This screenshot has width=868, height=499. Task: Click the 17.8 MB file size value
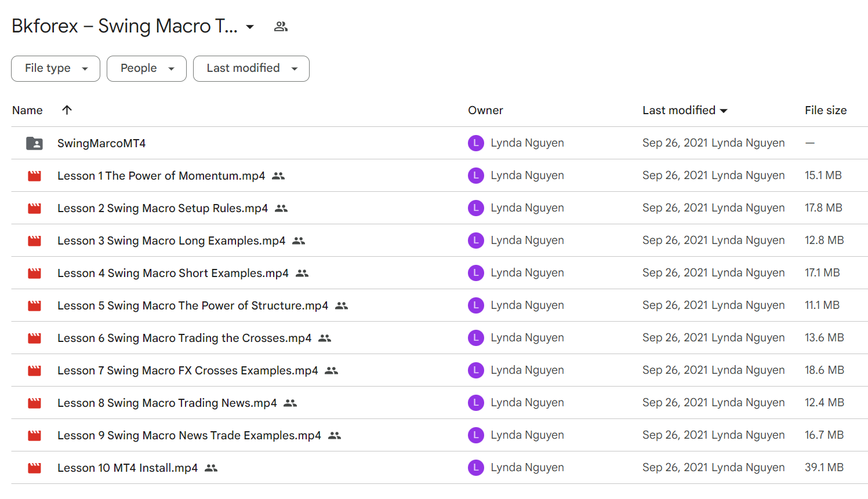tap(823, 208)
